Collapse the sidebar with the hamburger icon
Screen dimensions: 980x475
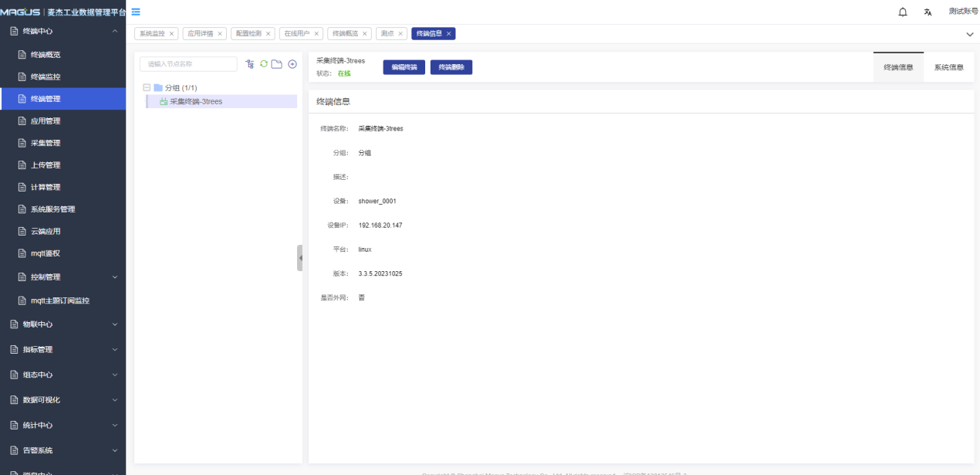pyautogui.click(x=136, y=12)
